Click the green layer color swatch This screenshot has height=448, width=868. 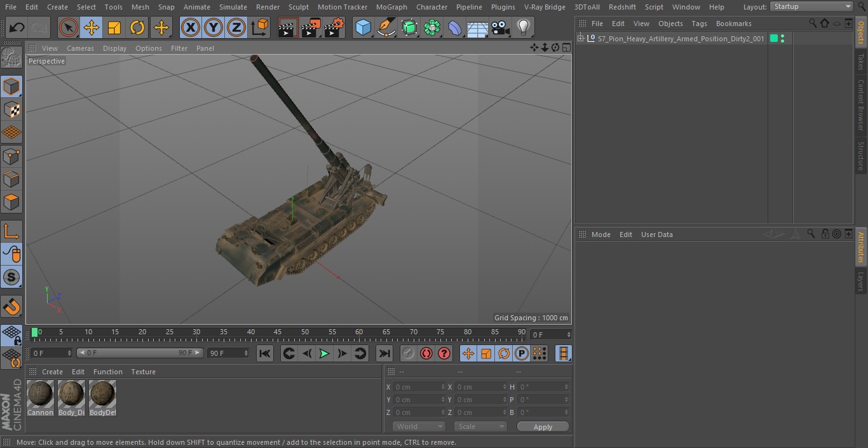point(774,39)
